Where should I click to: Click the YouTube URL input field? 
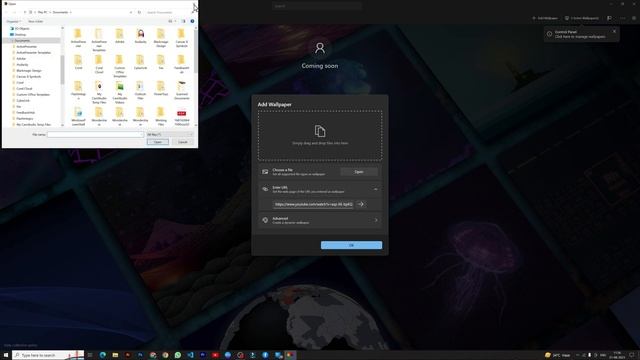point(313,204)
